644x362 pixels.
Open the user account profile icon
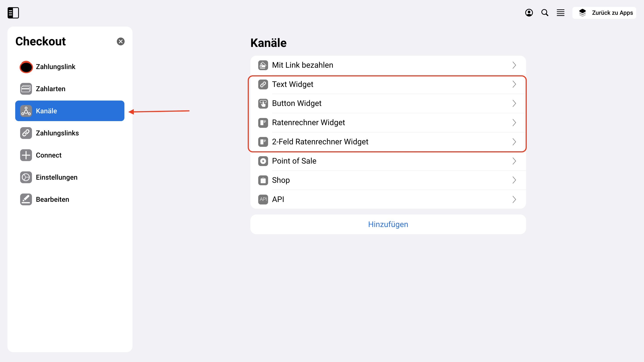(529, 13)
